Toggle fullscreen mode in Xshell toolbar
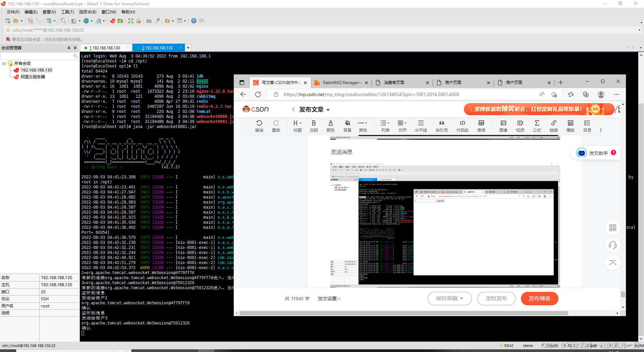 [x=131, y=21]
